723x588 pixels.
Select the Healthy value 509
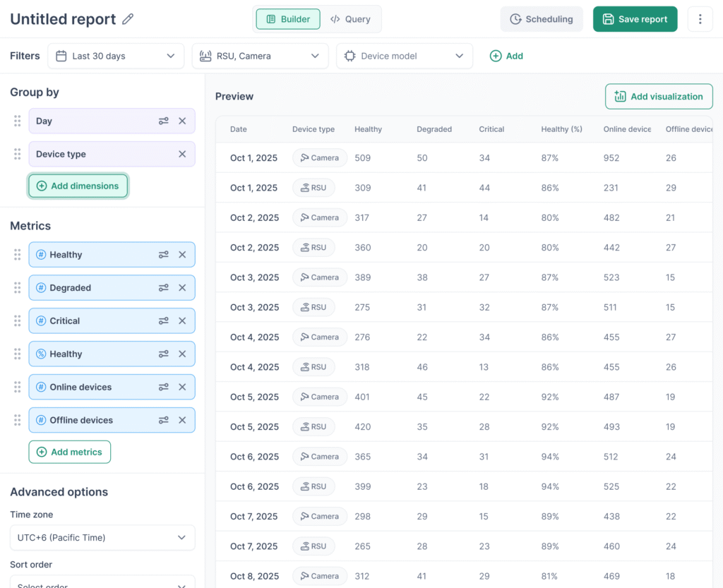coord(362,157)
